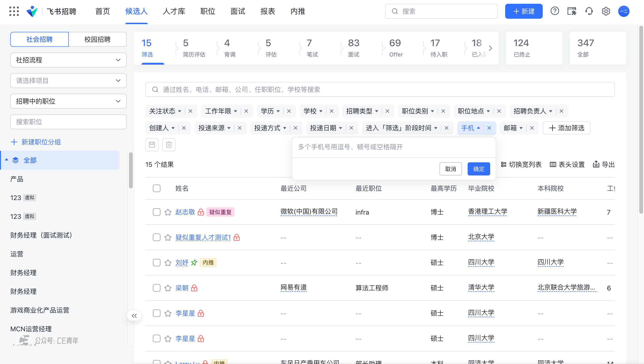The height and width of the screenshot is (364, 644).
Task: Check the box for 刘妤
Action: pyautogui.click(x=156, y=263)
